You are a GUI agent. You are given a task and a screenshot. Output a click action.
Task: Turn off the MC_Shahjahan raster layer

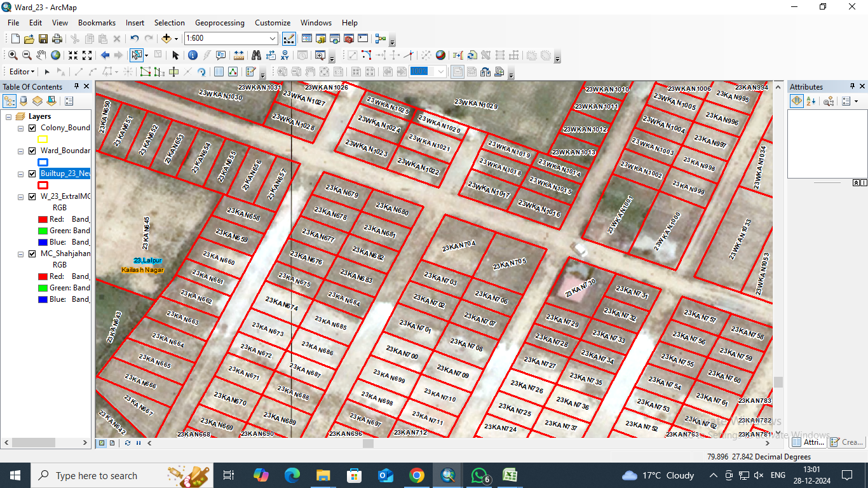coord(32,254)
